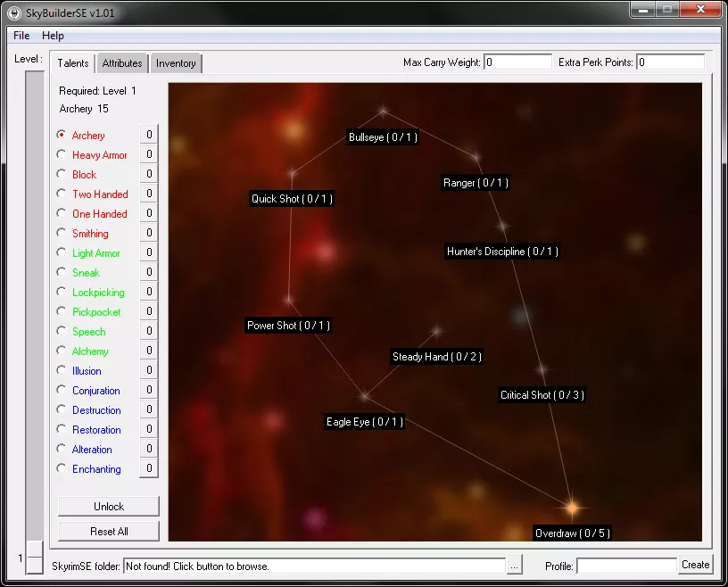Viewport: 728px width, 587px height.
Task: Select the Lockpicking radio button
Action: [x=62, y=292]
